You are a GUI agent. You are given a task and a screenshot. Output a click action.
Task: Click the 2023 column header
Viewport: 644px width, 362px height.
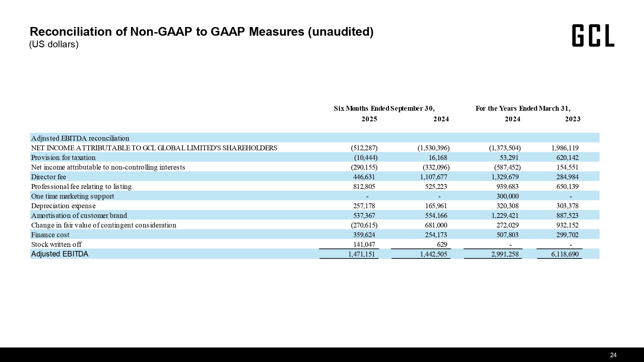click(573, 119)
